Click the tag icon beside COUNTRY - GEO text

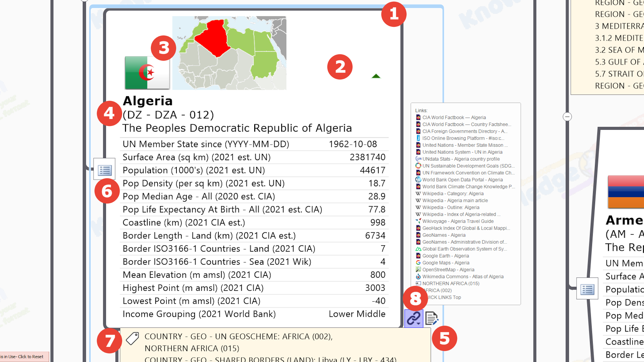132,339
